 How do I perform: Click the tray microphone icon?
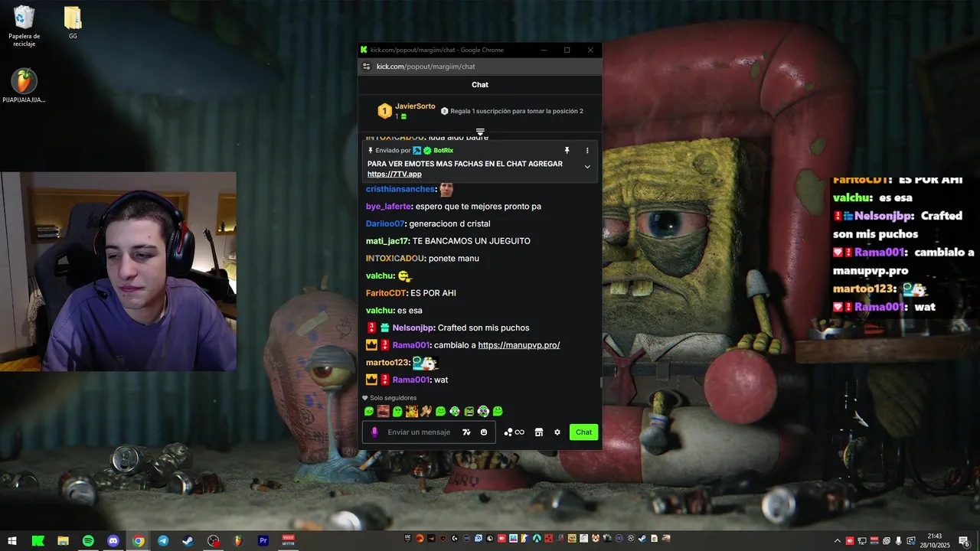click(x=899, y=541)
